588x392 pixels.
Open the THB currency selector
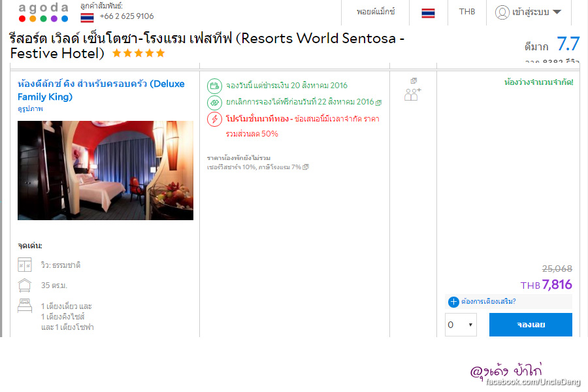[467, 12]
